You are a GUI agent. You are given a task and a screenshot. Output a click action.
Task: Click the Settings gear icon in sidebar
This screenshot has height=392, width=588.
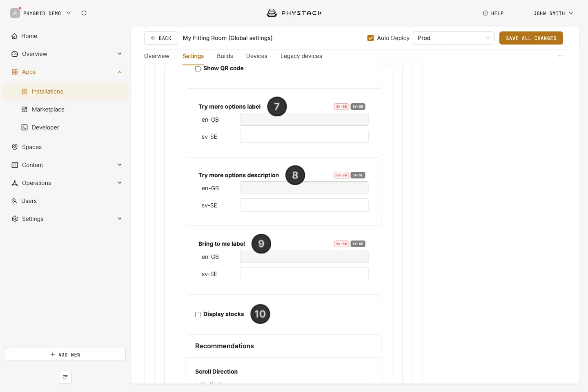pyautogui.click(x=15, y=219)
